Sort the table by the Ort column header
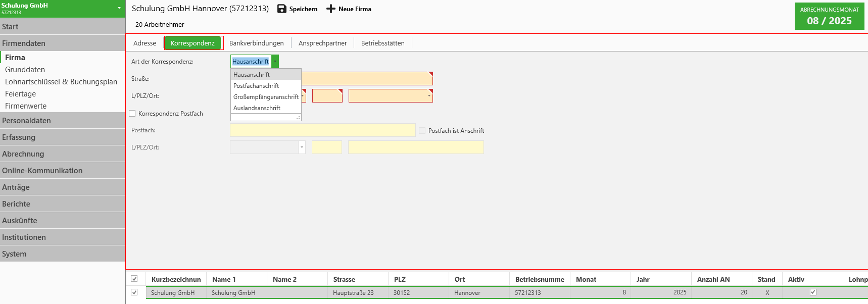 click(x=460, y=279)
